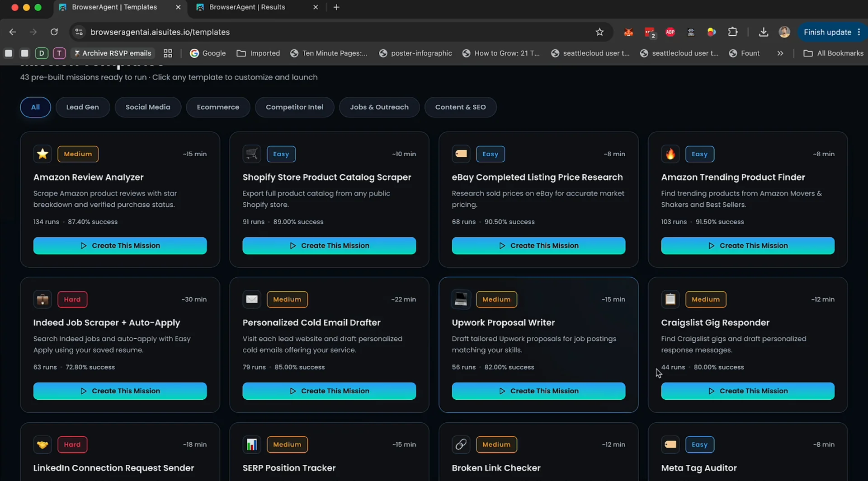Screen dimensions: 868x481
Task: Filter templates by Competitor Intel
Action: coord(294,107)
